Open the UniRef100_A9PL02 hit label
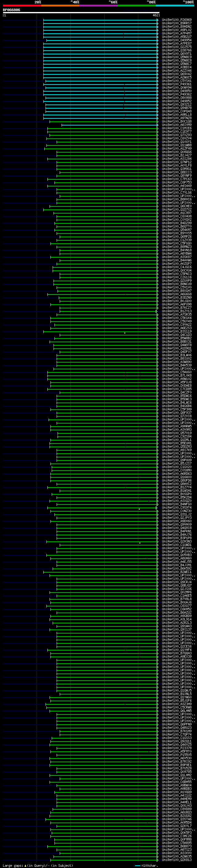Screen dimensions: 197x868 [x=177, y=30]
